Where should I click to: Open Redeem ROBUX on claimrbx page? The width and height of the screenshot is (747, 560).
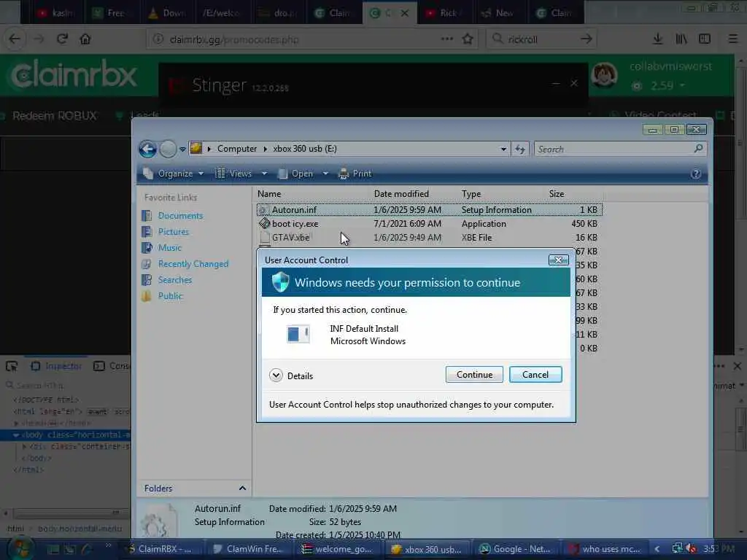54,116
